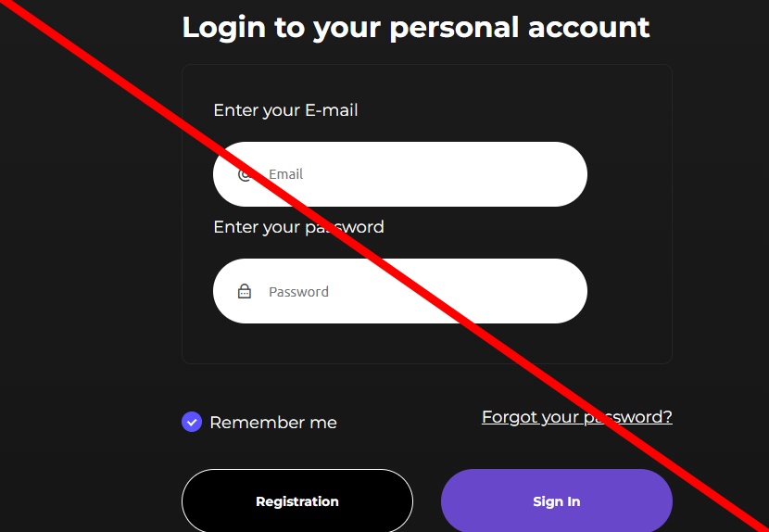This screenshot has width=769, height=532.
Task: Click the Registration button
Action: click(x=297, y=501)
